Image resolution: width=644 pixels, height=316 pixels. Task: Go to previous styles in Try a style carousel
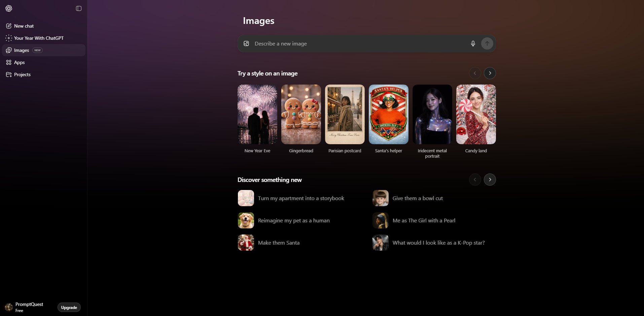point(475,73)
